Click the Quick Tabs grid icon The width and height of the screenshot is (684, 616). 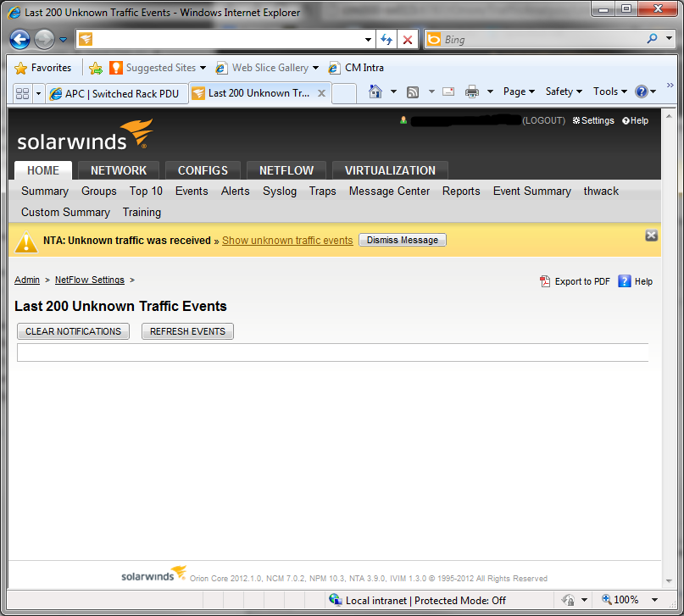point(22,94)
